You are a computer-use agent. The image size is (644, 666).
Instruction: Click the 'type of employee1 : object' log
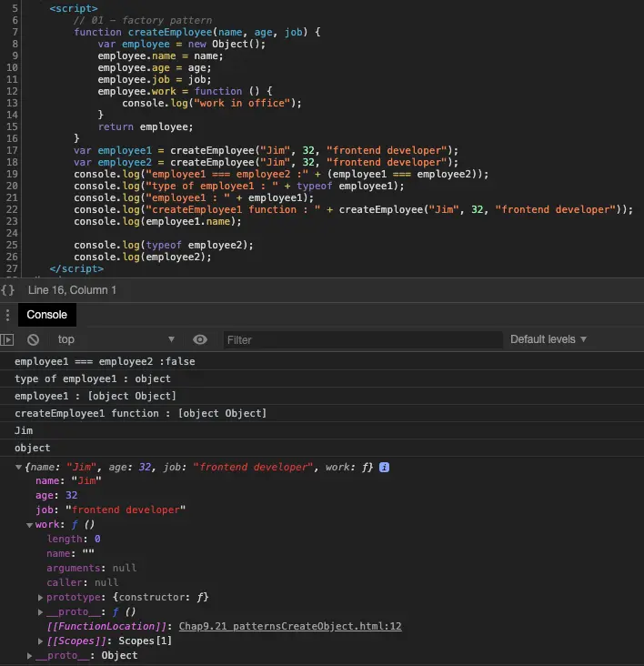tap(93, 378)
